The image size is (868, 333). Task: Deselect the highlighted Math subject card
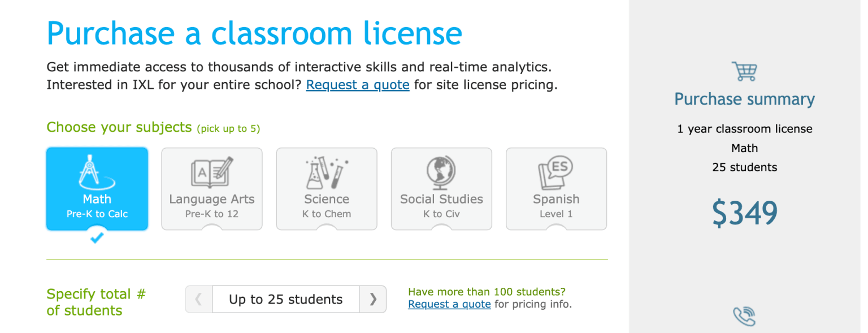97,189
